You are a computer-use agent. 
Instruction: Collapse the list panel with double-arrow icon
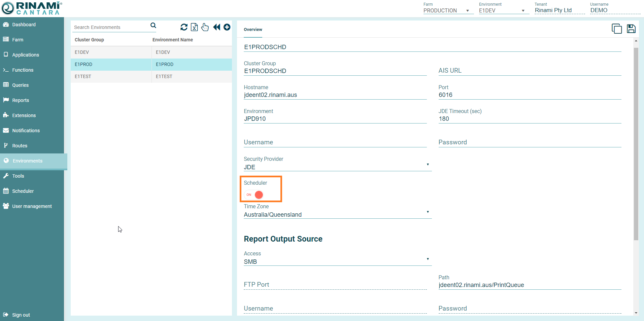[216, 27]
